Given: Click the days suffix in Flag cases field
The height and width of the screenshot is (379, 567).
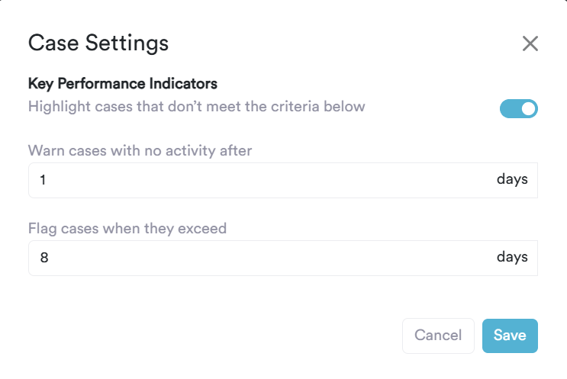Looking at the screenshot, I should coord(512,257).
